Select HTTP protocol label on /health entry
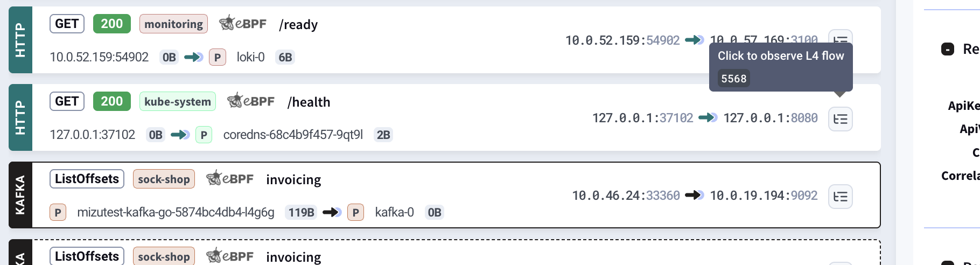Viewport: 980px width, 265px height. click(x=20, y=117)
